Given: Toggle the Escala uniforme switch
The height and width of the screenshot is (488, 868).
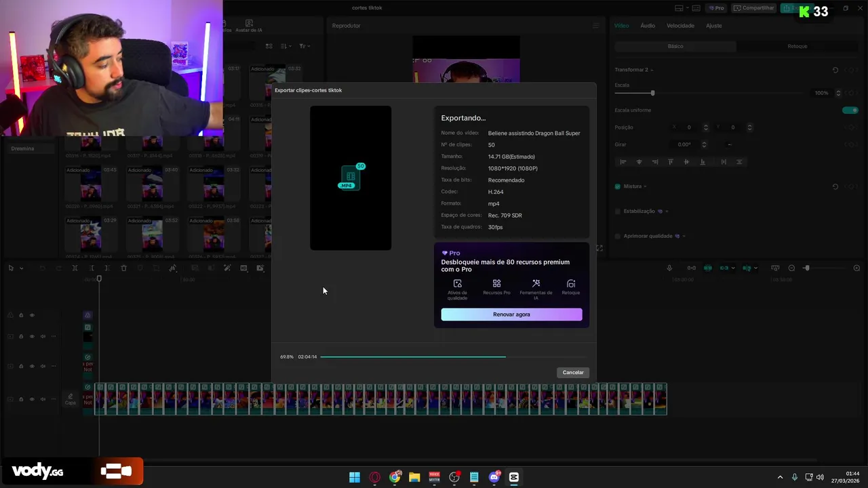Looking at the screenshot, I should 850,110.
